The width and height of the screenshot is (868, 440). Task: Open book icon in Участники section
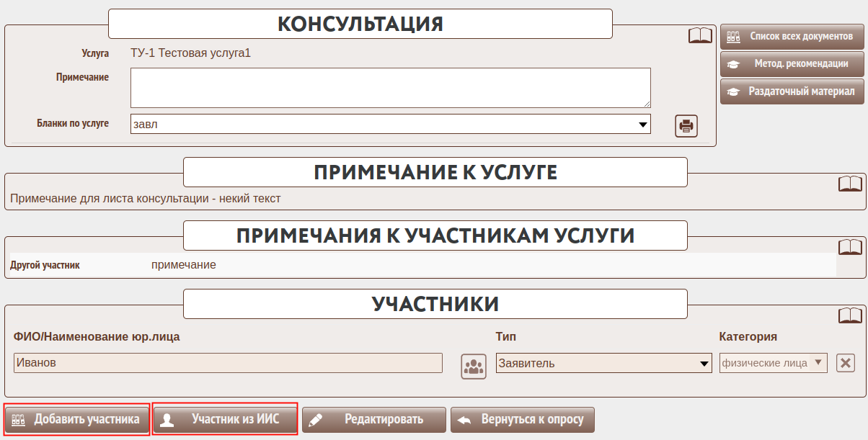(x=850, y=315)
